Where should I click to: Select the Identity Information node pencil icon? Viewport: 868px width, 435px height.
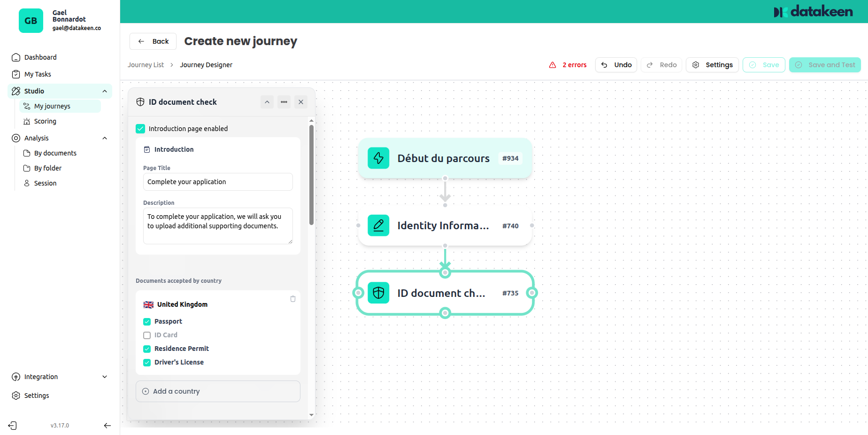[x=378, y=225]
